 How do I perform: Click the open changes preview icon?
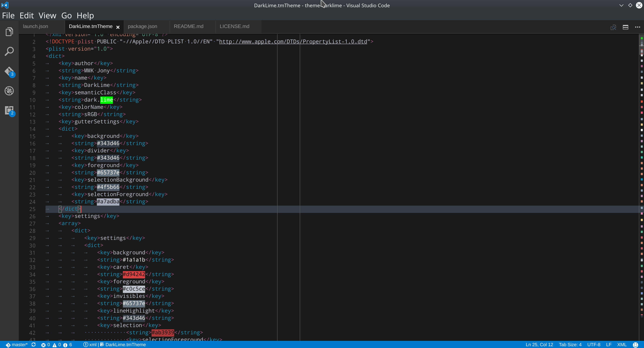tap(613, 27)
